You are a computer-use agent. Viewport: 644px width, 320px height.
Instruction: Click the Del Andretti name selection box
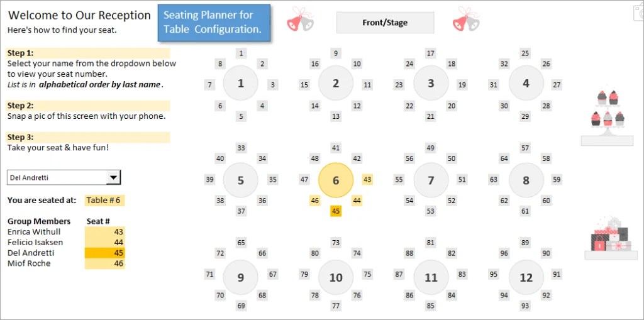coord(57,178)
